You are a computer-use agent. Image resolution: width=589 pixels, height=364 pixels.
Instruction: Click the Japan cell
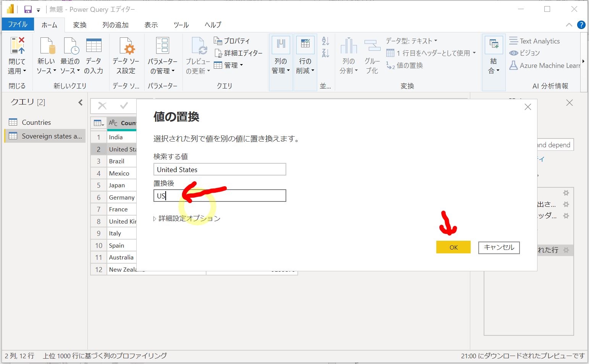pyautogui.click(x=122, y=185)
